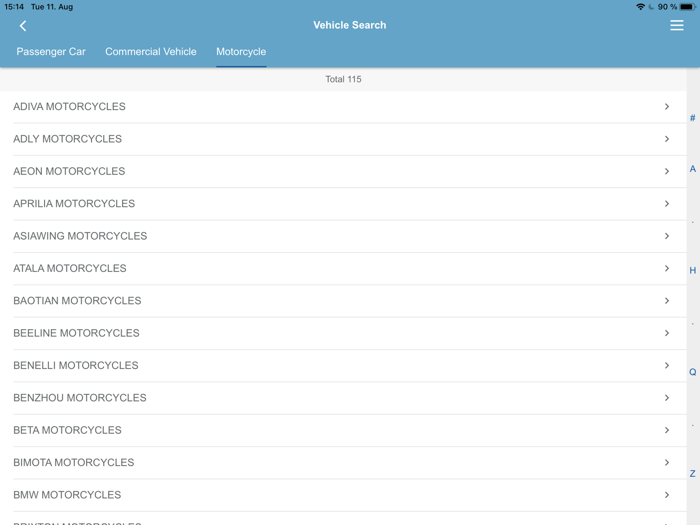Viewport: 700px width, 525px height.
Task: Expand chevron on BMW MOTORCYCLES row
Action: coord(667,495)
